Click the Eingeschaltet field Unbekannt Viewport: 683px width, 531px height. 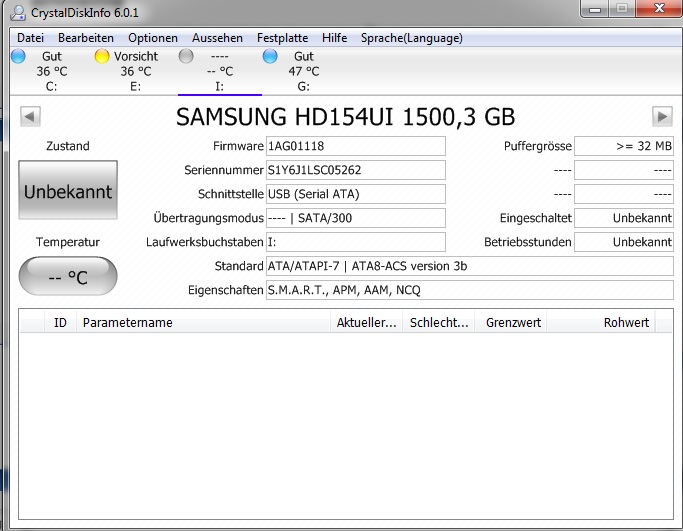pyautogui.click(x=624, y=218)
